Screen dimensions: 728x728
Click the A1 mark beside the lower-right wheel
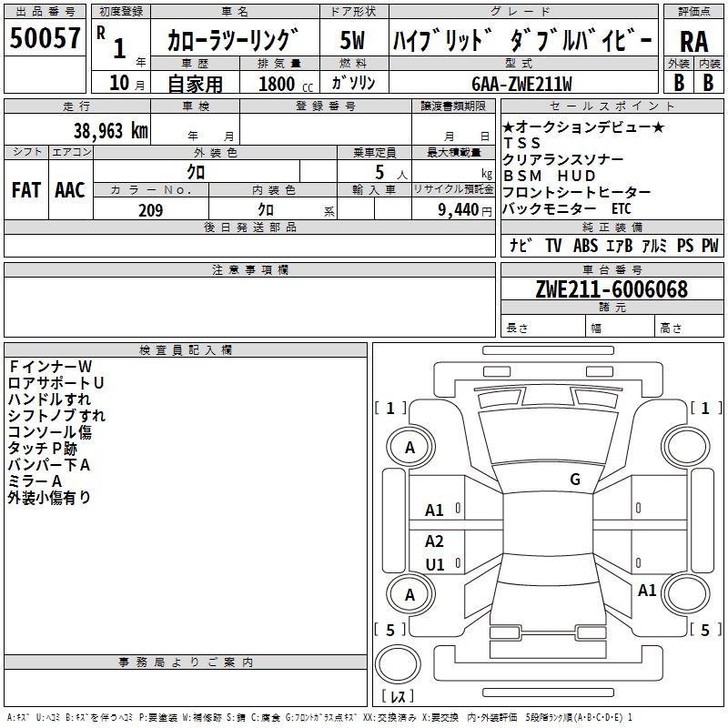tap(647, 591)
